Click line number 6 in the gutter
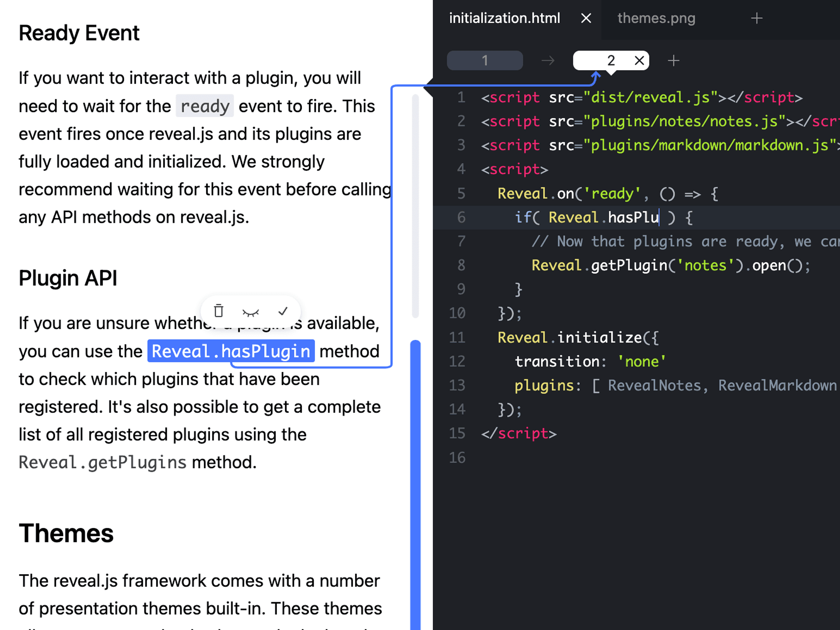 click(x=461, y=217)
